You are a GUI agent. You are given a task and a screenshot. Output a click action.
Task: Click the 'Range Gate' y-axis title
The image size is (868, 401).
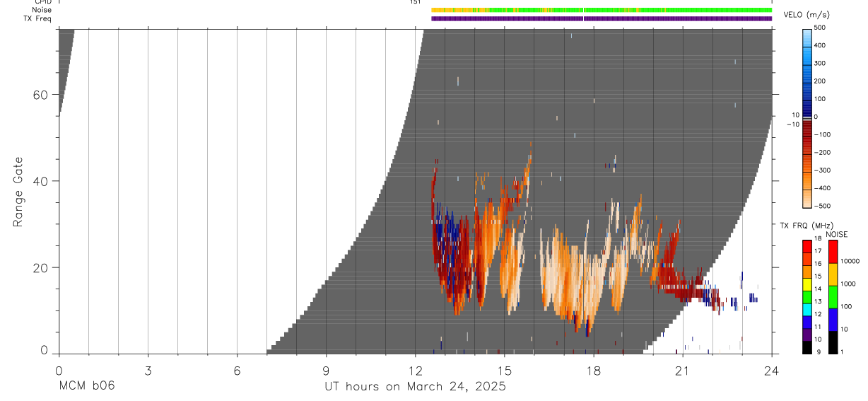(x=18, y=192)
